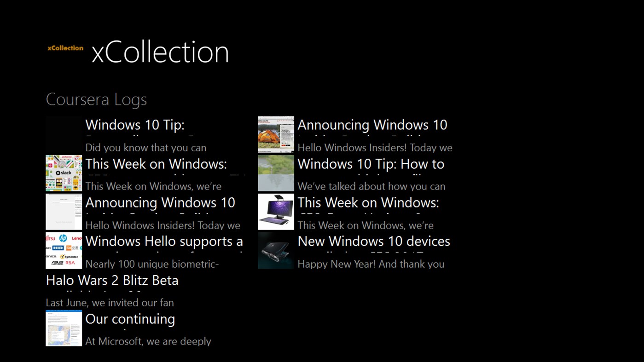Screen dimensions: 644x362
Task: Open the Windows 10 Tip article
Action: point(135,125)
